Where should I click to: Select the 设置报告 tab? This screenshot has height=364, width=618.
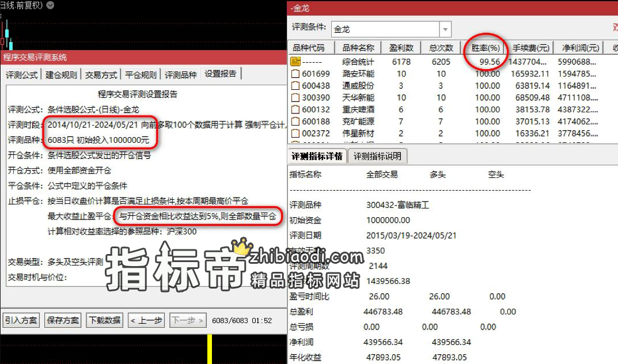(221, 74)
